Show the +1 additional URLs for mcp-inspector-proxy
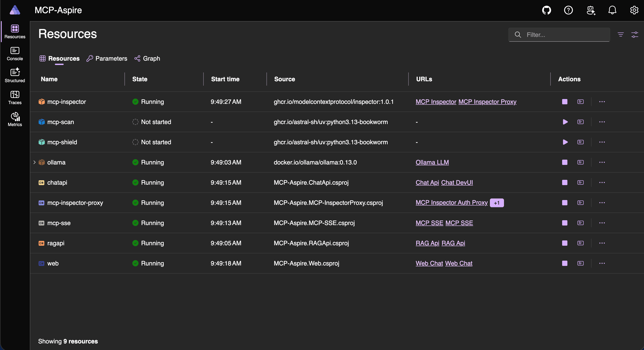The width and height of the screenshot is (644, 350). [x=497, y=203]
